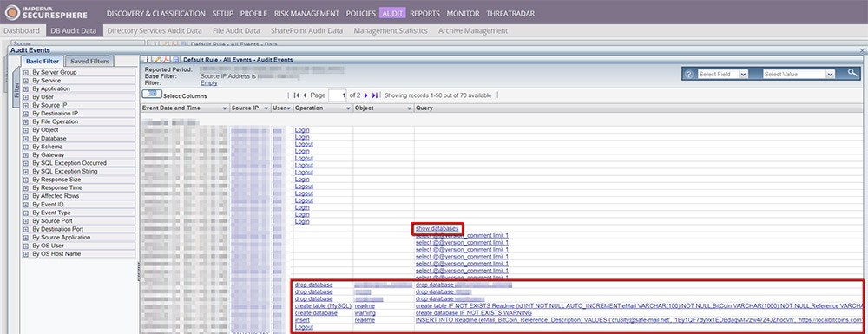This screenshot has height=334, width=868.
Task: Click the magnifier search icon
Action: pyautogui.click(x=852, y=73)
